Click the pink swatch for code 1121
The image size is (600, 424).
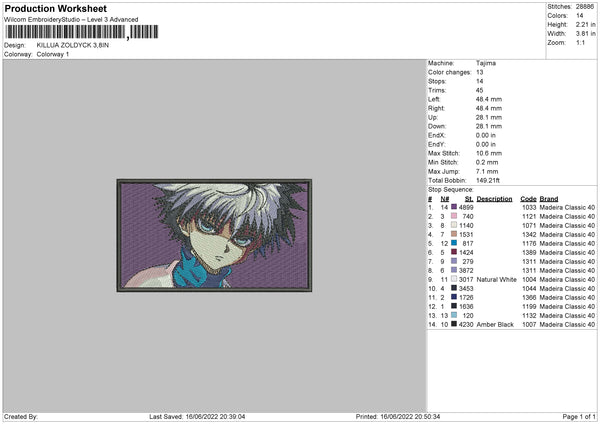[454, 216]
